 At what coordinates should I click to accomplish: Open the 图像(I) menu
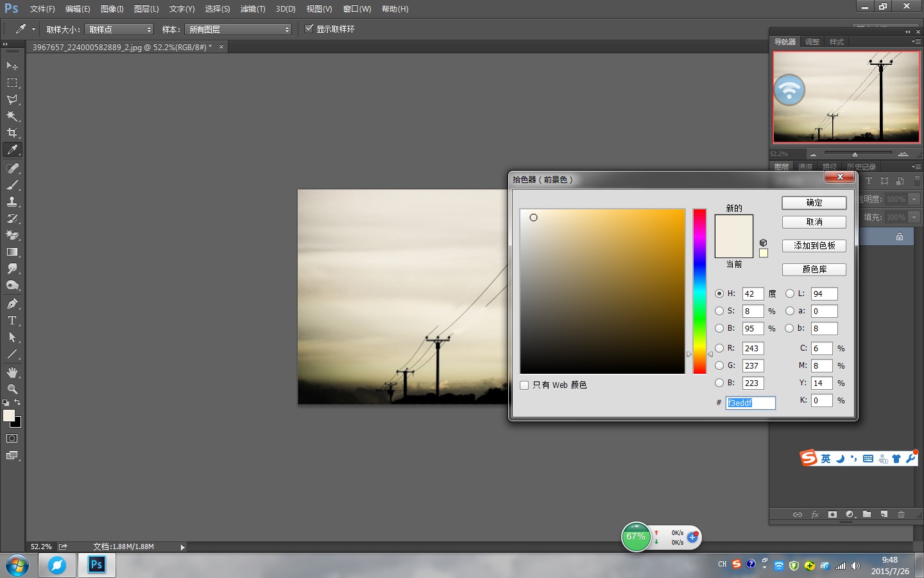pyautogui.click(x=112, y=9)
